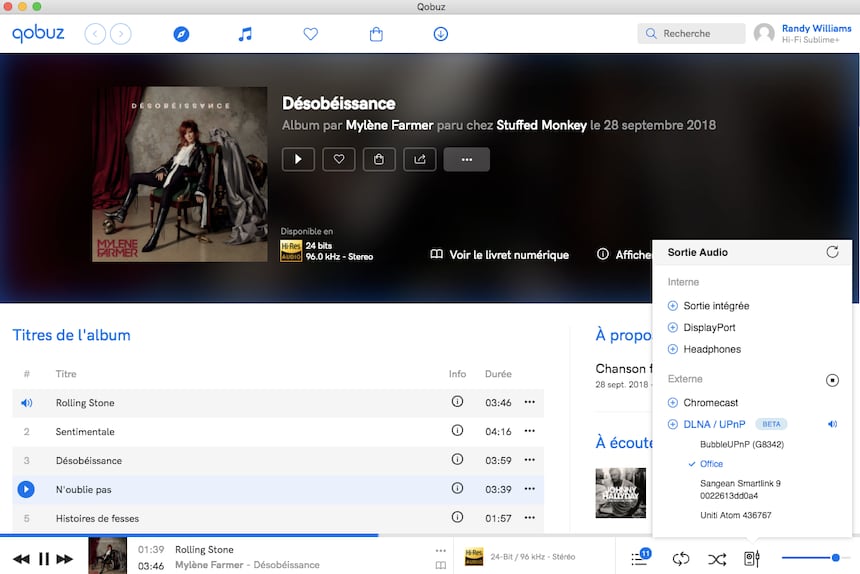Toggle shuffle mode
Image resolution: width=860 pixels, height=574 pixels.
(717, 559)
